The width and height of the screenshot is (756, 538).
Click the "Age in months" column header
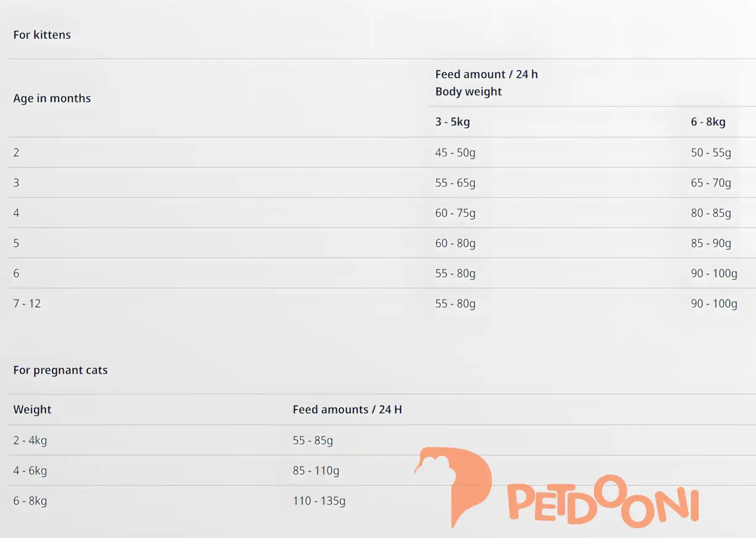pos(52,99)
